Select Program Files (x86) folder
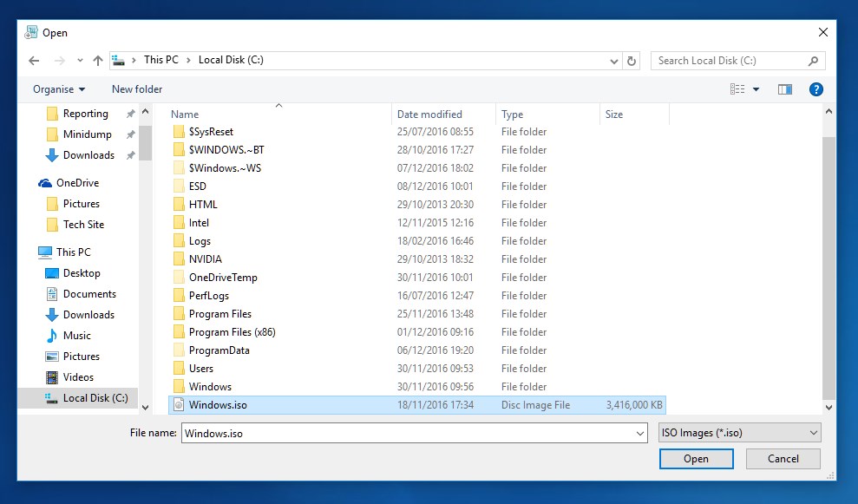 (232, 332)
